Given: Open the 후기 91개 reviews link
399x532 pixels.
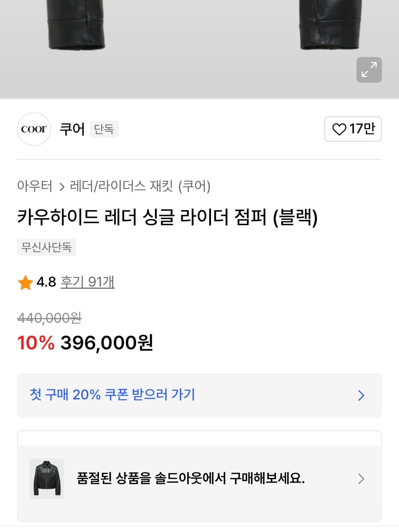Looking at the screenshot, I should coord(87,282).
